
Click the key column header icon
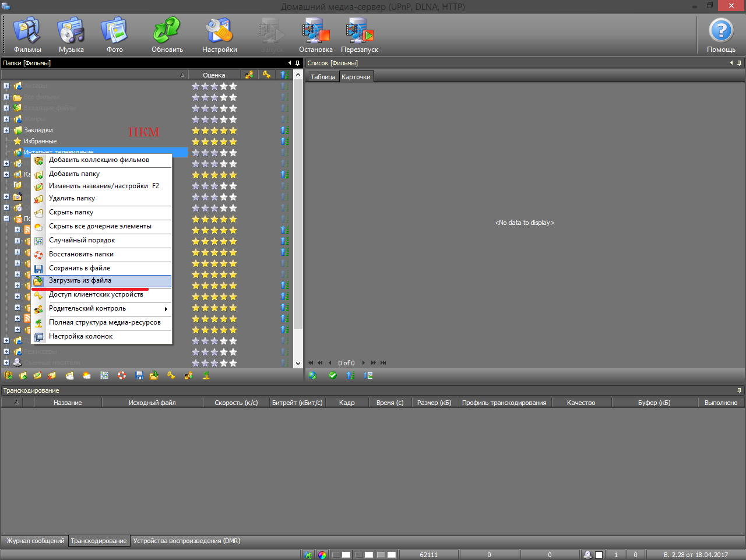(x=267, y=75)
